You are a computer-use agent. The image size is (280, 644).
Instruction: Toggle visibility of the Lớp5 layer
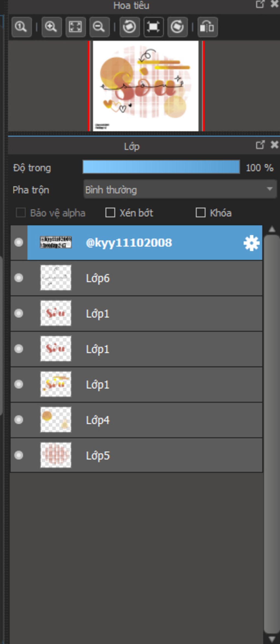click(x=19, y=455)
